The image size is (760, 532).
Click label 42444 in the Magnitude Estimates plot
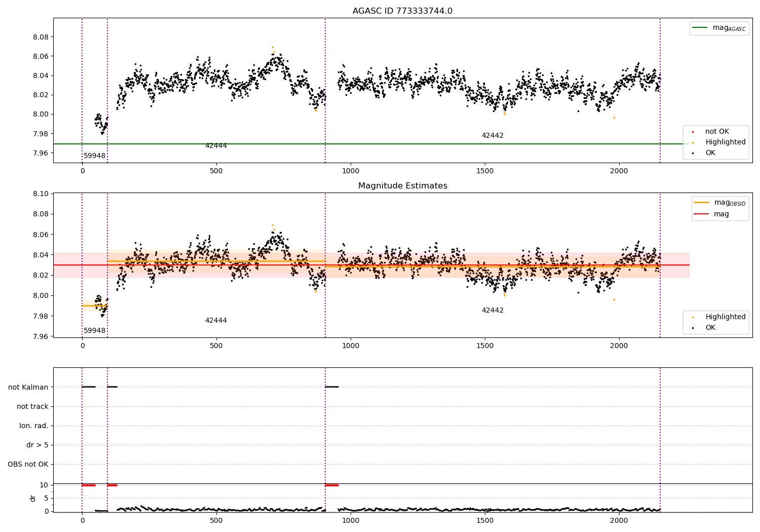tap(216, 321)
